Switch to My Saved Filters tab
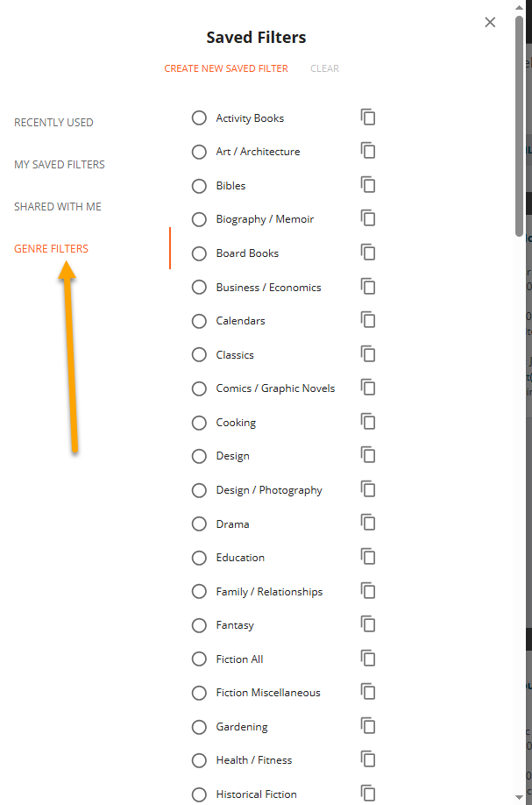532x805 pixels. coord(60,165)
